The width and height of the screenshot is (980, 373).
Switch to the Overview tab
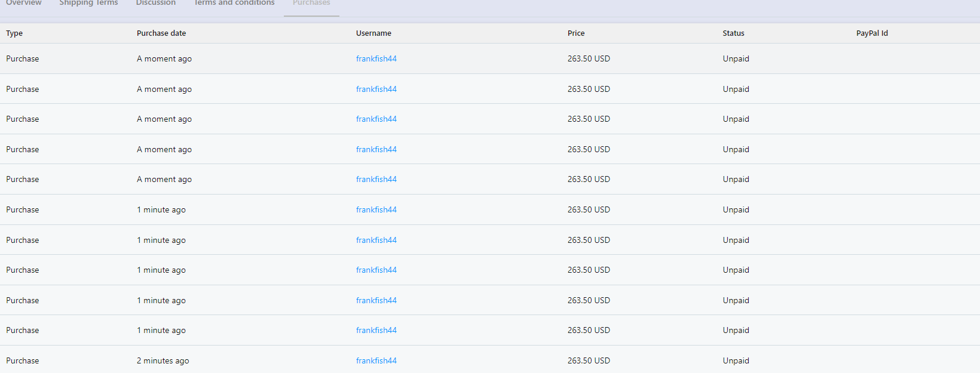click(x=24, y=3)
